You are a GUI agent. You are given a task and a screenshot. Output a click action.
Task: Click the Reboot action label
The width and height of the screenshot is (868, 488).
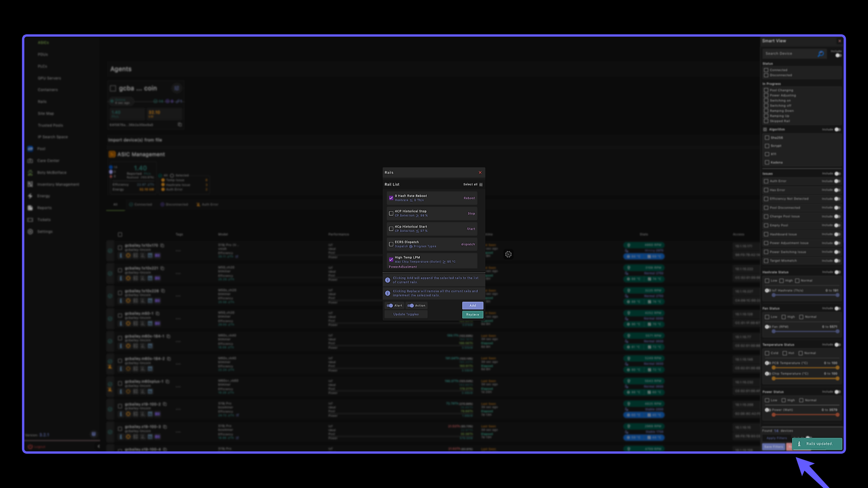(469, 198)
